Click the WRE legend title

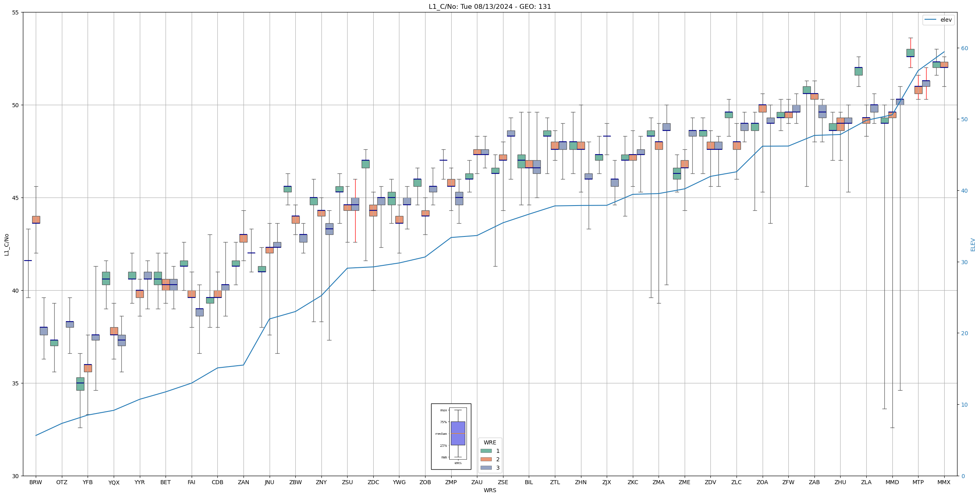[490, 442]
